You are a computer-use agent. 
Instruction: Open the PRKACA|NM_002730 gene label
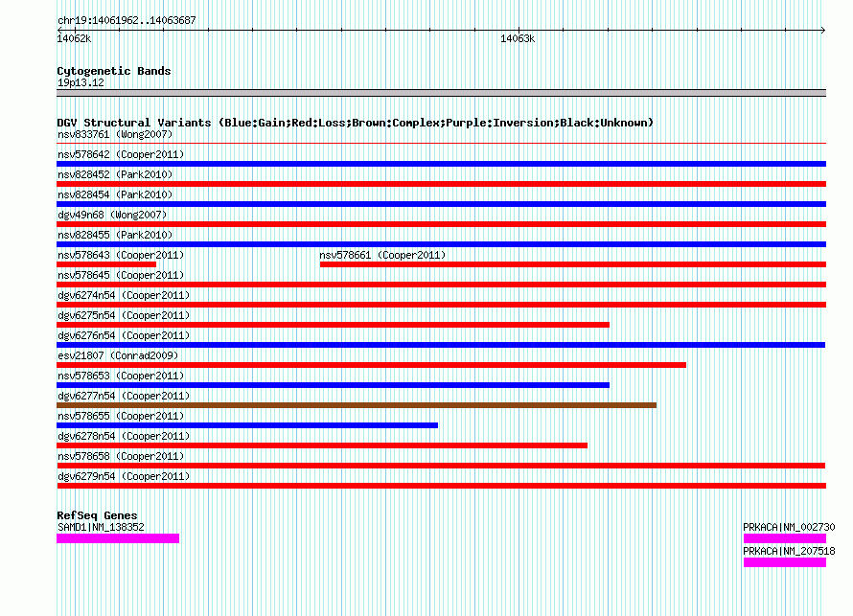coord(789,527)
